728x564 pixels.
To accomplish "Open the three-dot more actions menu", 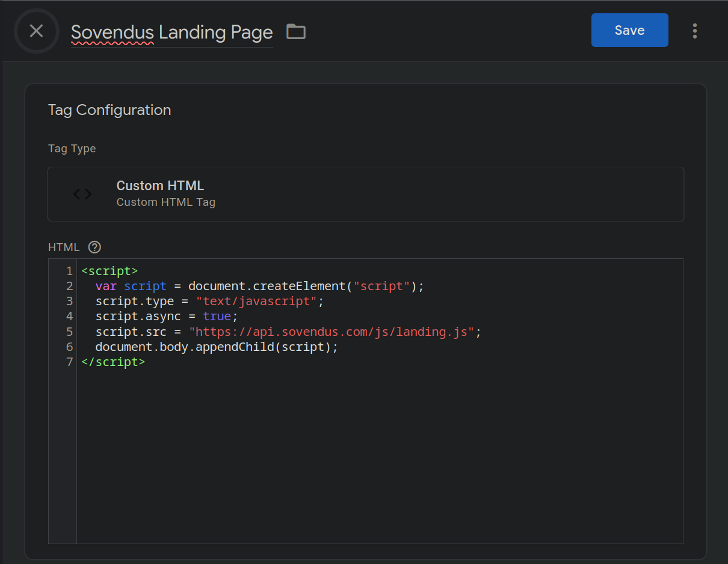I will point(695,31).
